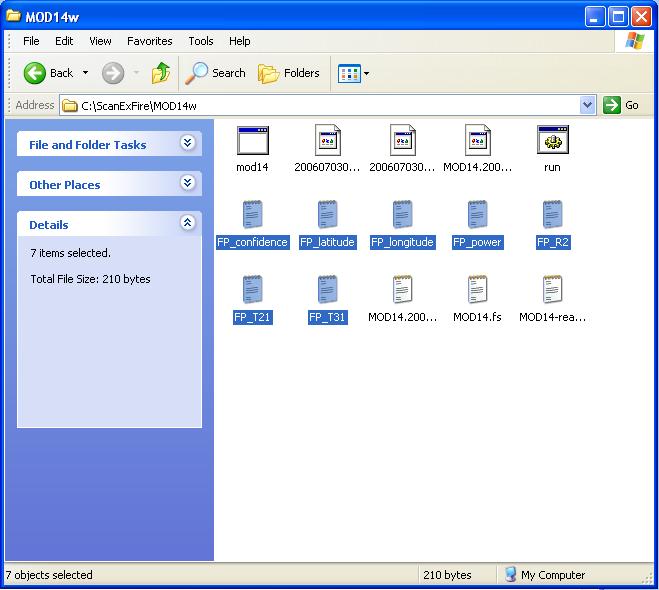
Task: Click the '210 bytes' status bar entry
Action: pos(447,575)
